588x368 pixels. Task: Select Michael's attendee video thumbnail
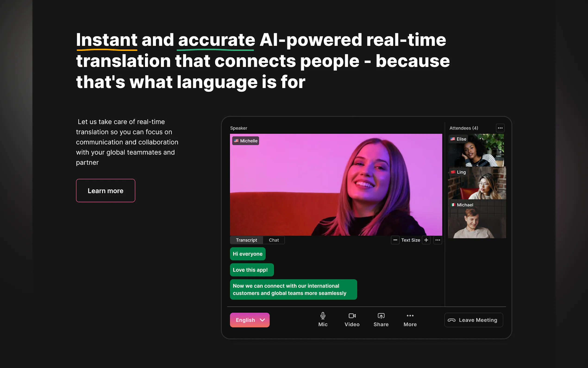click(477, 219)
